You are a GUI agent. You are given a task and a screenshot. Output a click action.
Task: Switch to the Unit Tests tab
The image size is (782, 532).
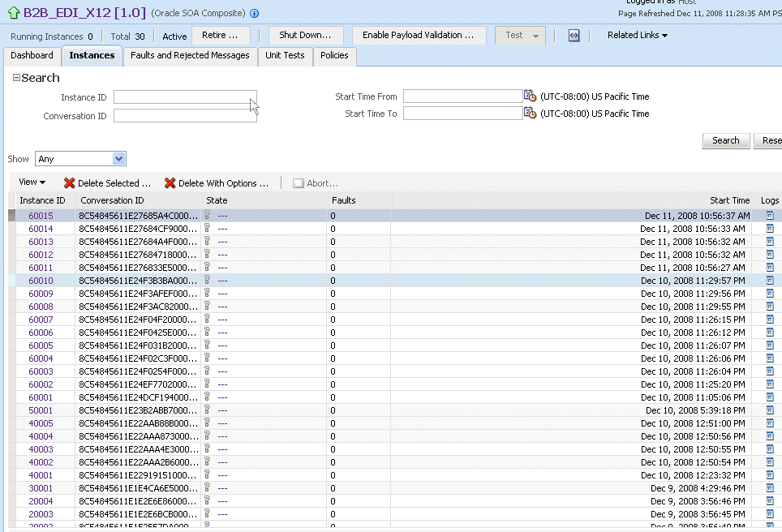pyautogui.click(x=285, y=55)
